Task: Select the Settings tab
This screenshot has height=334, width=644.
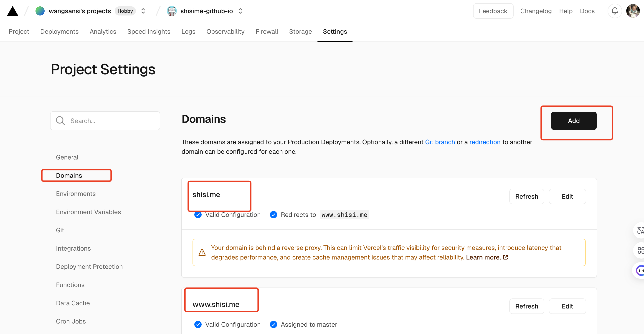Action: coord(335,31)
